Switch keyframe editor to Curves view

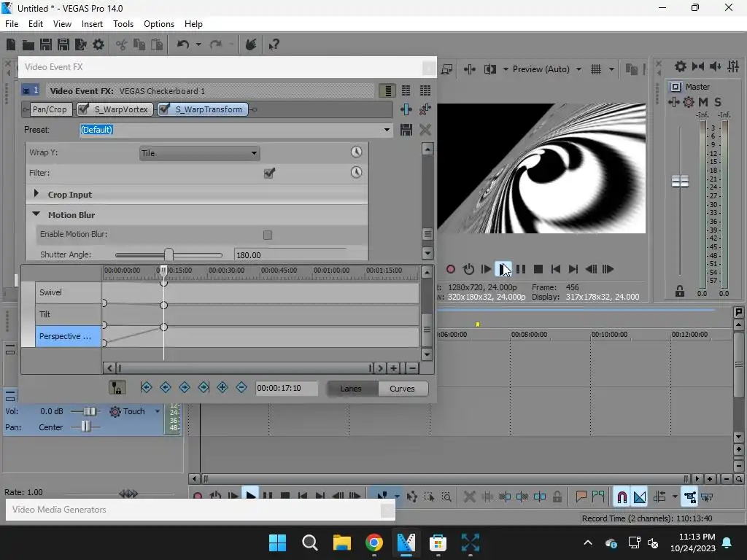click(402, 389)
